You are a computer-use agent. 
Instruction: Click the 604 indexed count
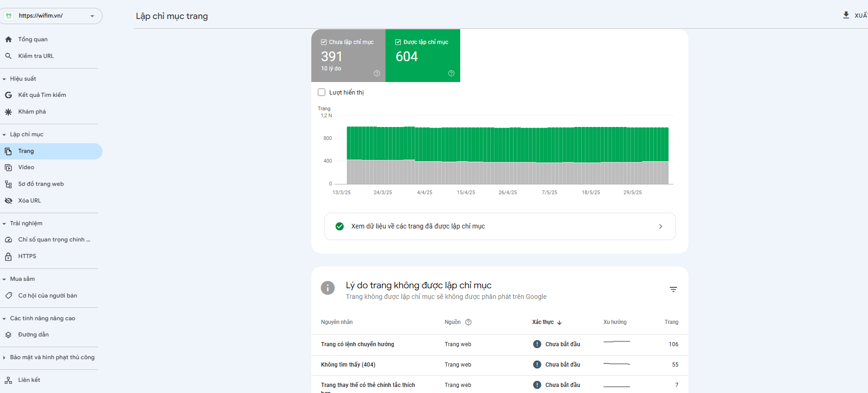[x=407, y=57]
